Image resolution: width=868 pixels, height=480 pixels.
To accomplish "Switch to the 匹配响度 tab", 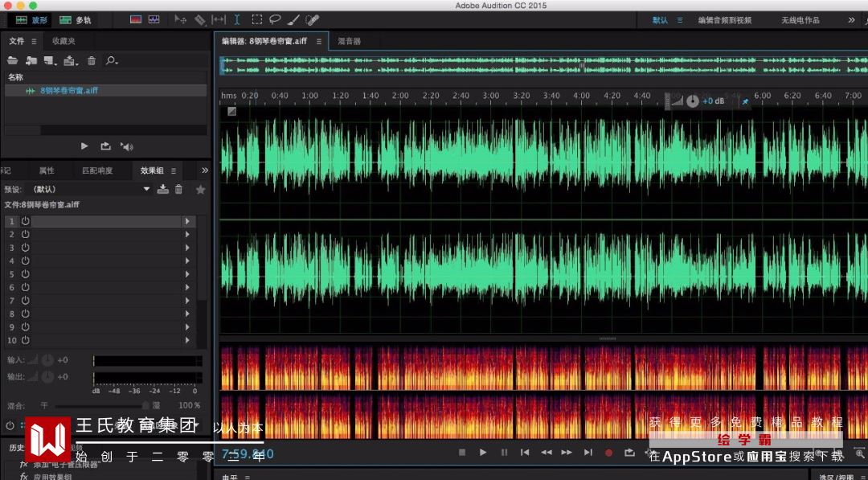I will coord(97,170).
